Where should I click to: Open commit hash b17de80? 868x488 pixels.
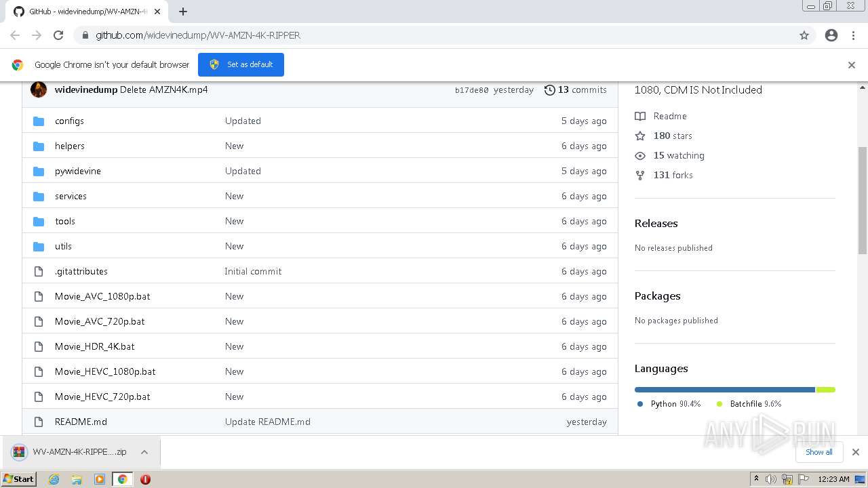471,90
